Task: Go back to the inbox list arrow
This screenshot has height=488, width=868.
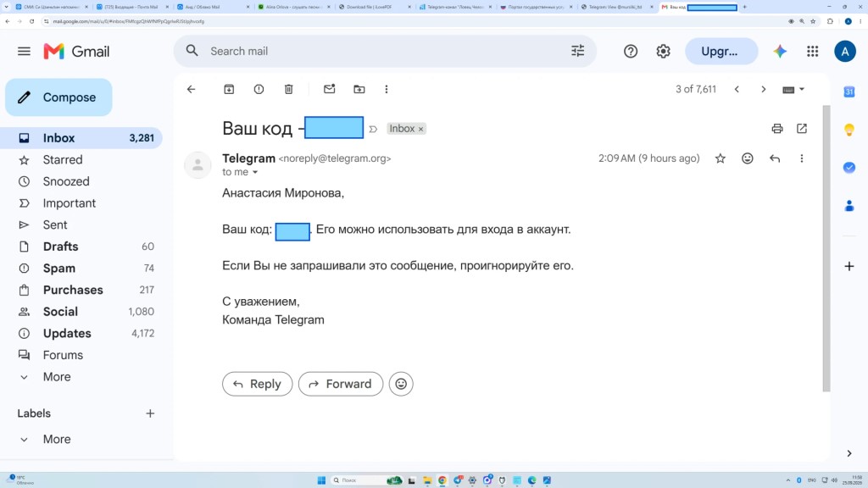Action: pos(191,89)
